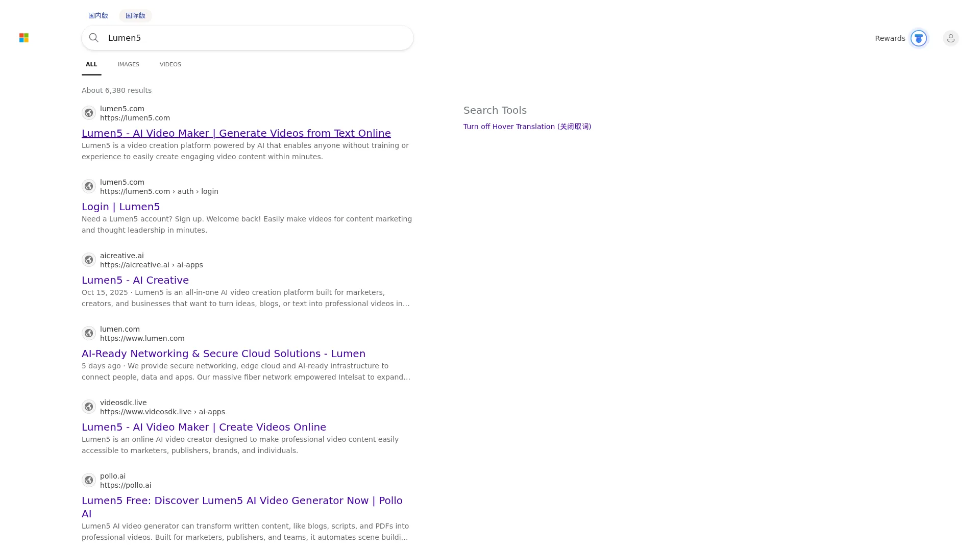Click the https://www.lumen.com URL text
980x551 pixels.
click(142, 338)
